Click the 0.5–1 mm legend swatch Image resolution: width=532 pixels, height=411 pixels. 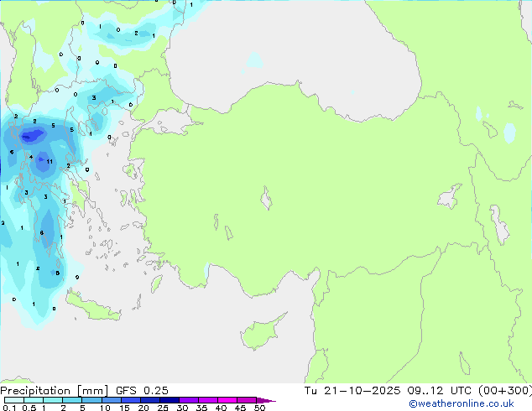tap(34, 400)
